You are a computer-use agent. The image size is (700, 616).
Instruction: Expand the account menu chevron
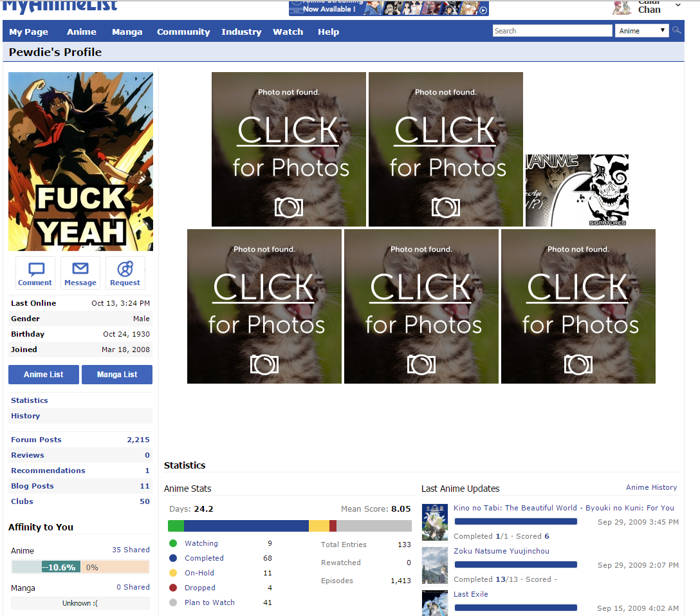pos(677,5)
